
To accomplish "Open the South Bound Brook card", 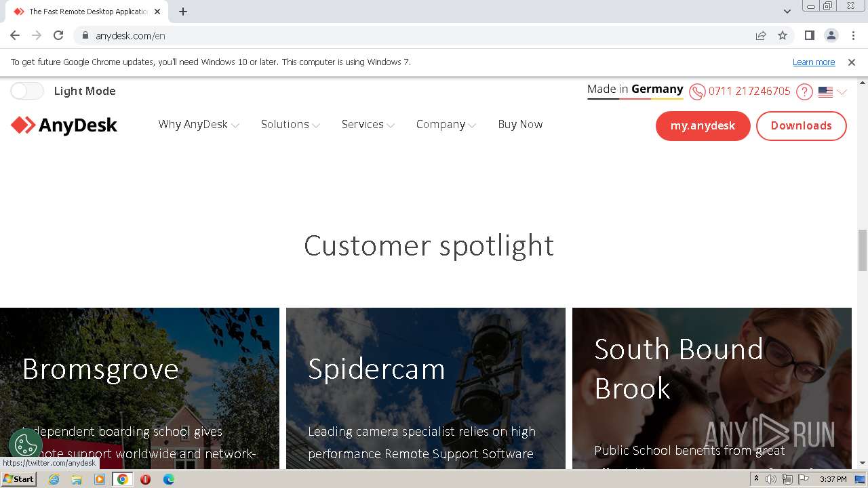I will pyautogui.click(x=712, y=388).
